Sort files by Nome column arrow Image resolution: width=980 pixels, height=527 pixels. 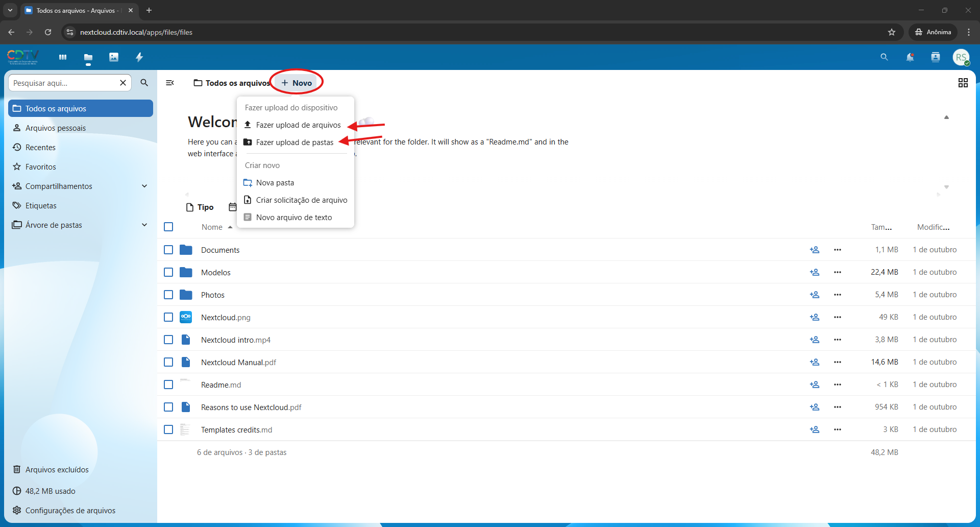(230, 227)
